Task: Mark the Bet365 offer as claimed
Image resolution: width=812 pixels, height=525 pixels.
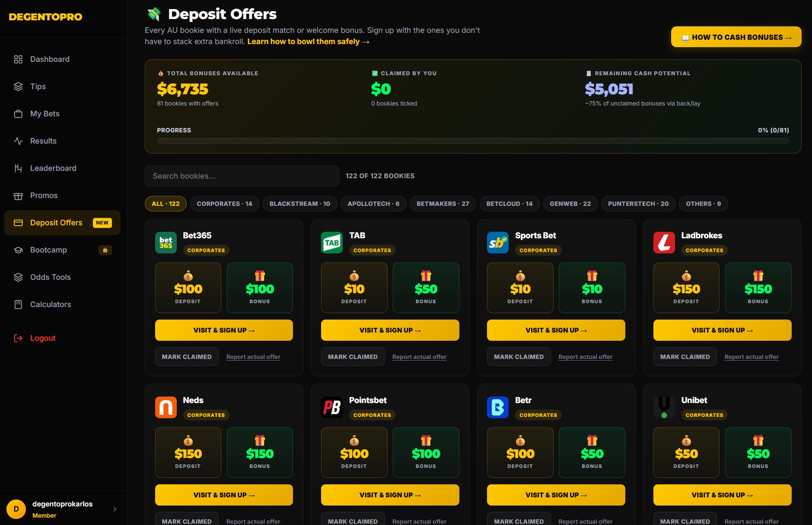Action: click(187, 356)
